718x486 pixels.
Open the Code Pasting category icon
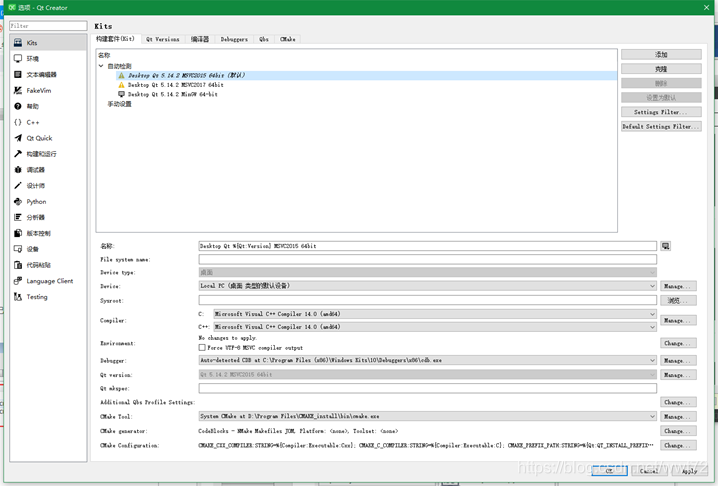pos(18,265)
